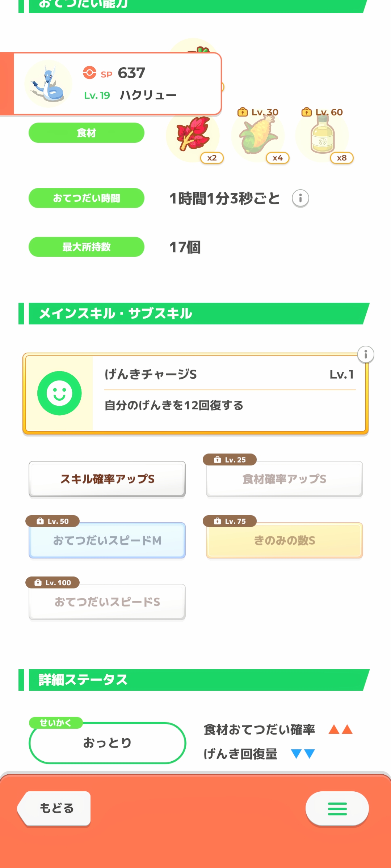Tap the 最大所持数 max carry label

tap(87, 247)
